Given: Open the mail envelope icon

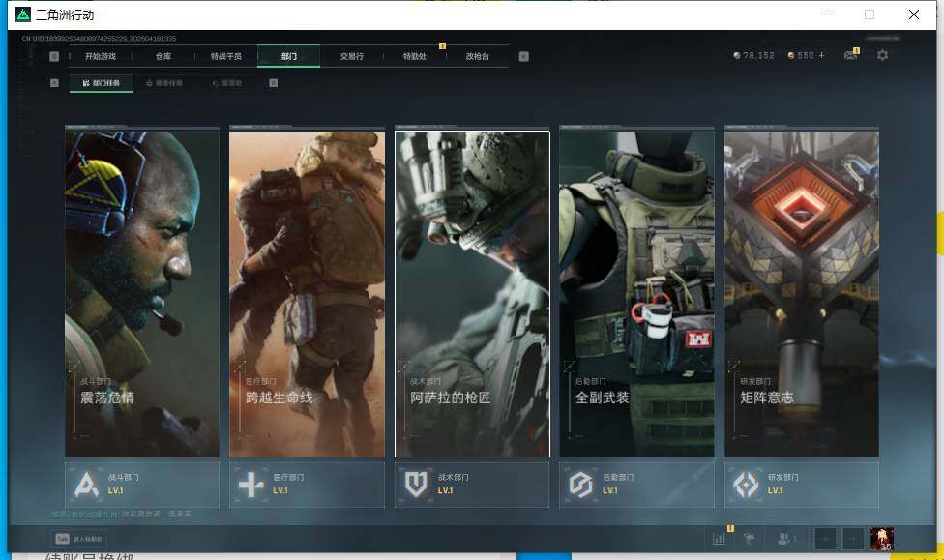Looking at the screenshot, I should pyautogui.click(x=851, y=55).
